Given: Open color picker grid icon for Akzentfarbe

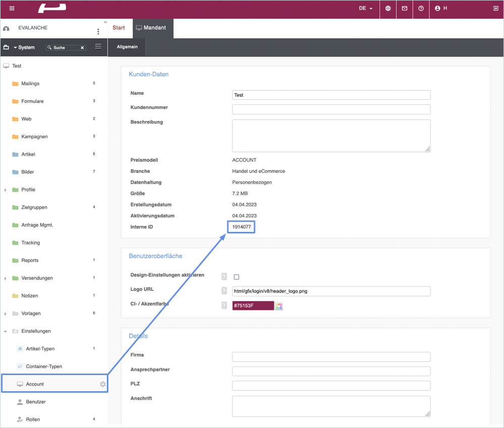Looking at the screenshot, I should pyautogui.click(x=279, y=306).
